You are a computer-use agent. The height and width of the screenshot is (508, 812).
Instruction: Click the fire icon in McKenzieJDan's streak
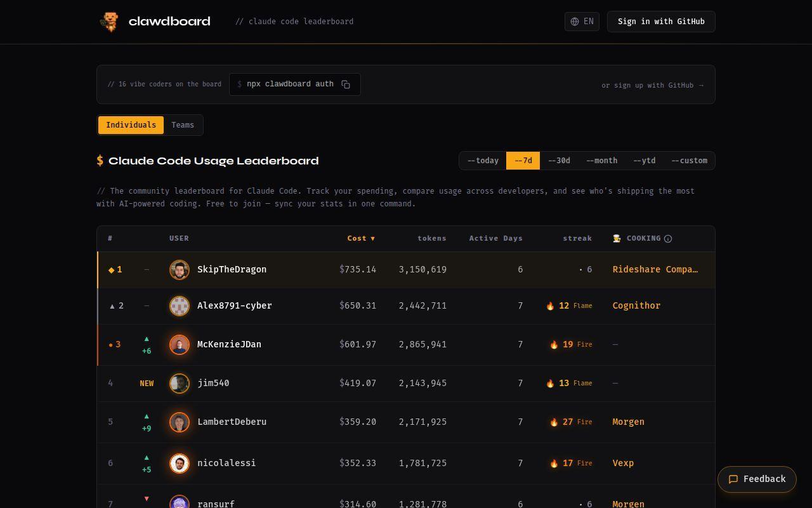554,345
